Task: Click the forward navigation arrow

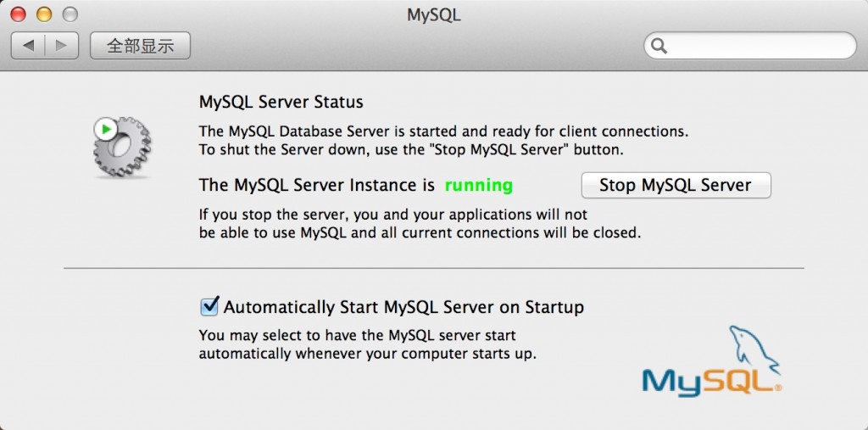Action: click(x=61, y=46)
